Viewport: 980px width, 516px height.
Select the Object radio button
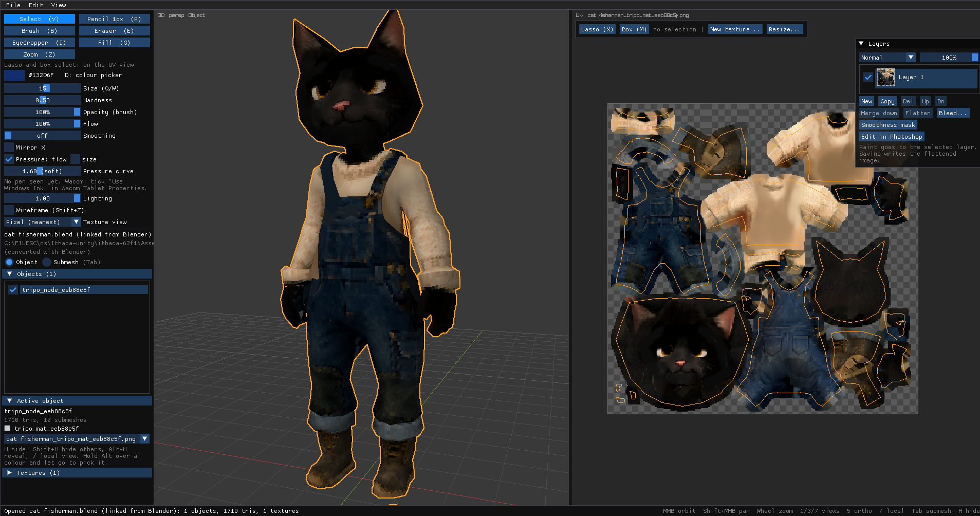(9, 262)
